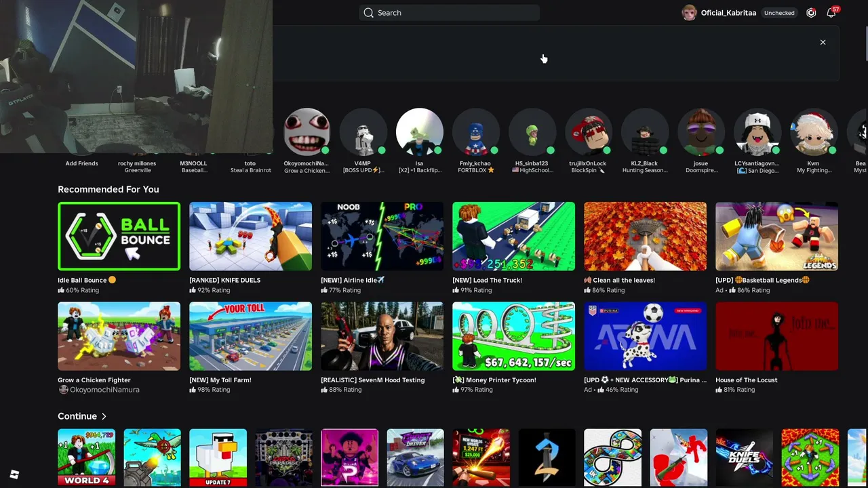Dismiss the banner with the X button
This screenshot has width=868, height=488.
click(x=823, y=42)
